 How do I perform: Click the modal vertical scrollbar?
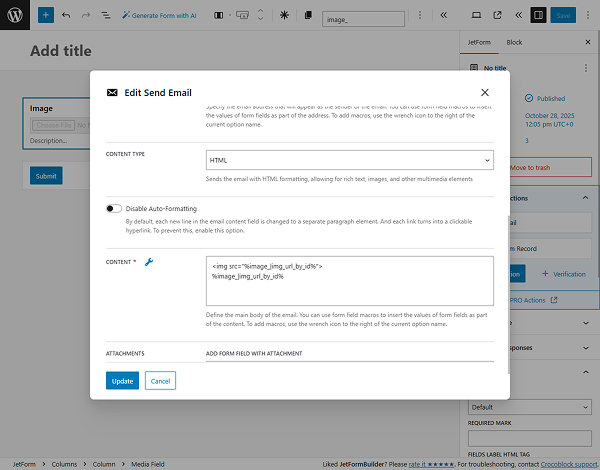point(508,297)
